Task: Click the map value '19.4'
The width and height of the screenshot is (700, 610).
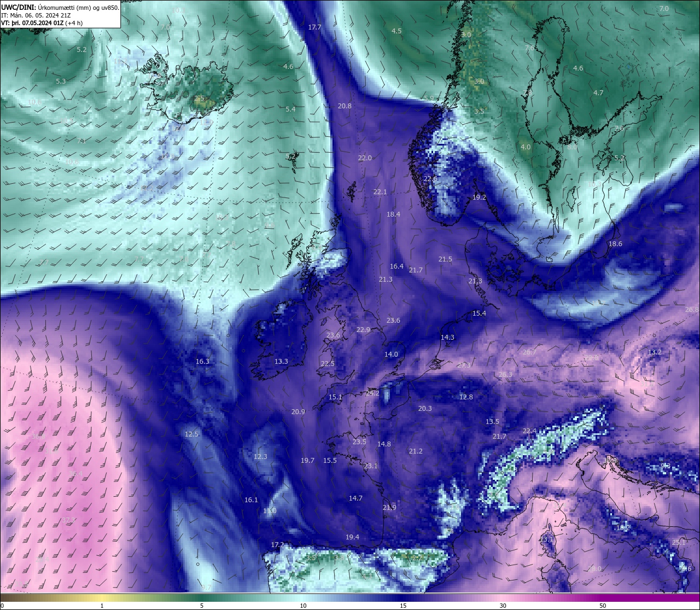Action: (x=352, y=537)
